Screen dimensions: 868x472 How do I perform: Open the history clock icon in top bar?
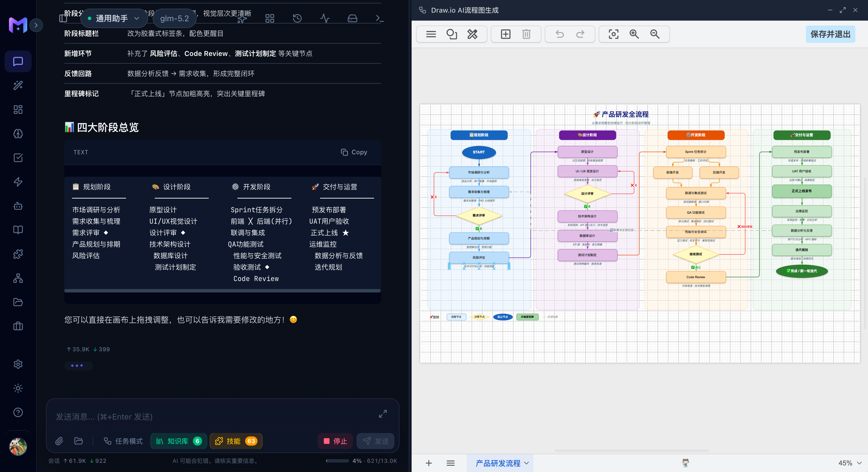tap(297, 18)
